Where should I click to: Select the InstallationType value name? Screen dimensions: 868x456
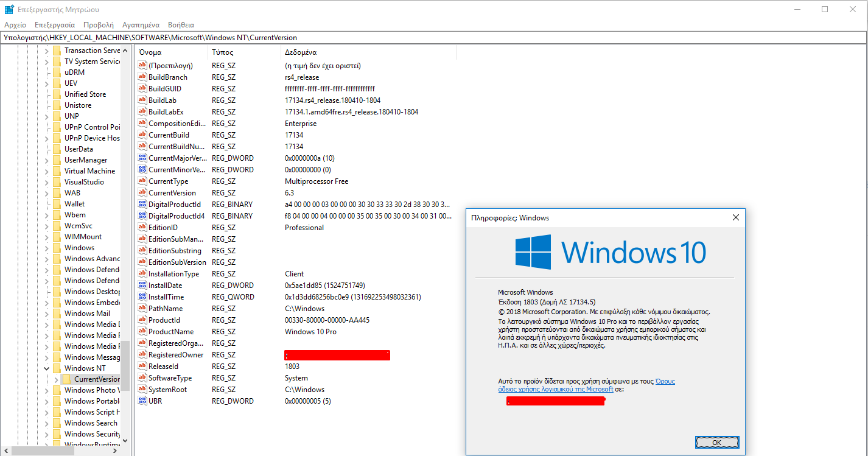coord(173,274)
